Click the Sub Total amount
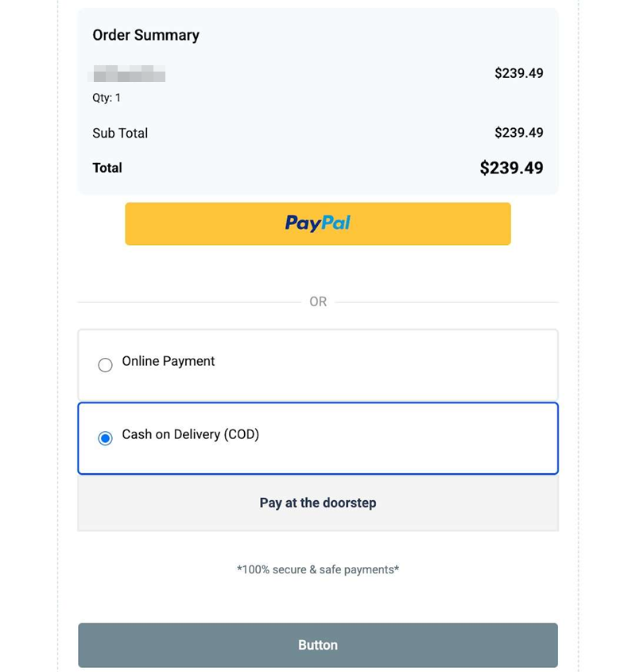Screen dimensions: 636x672 click(518, 133)
